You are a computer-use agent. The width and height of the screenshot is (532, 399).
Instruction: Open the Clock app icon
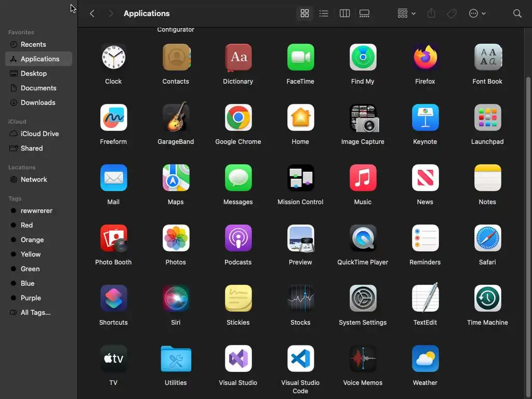tap(113, 57)
